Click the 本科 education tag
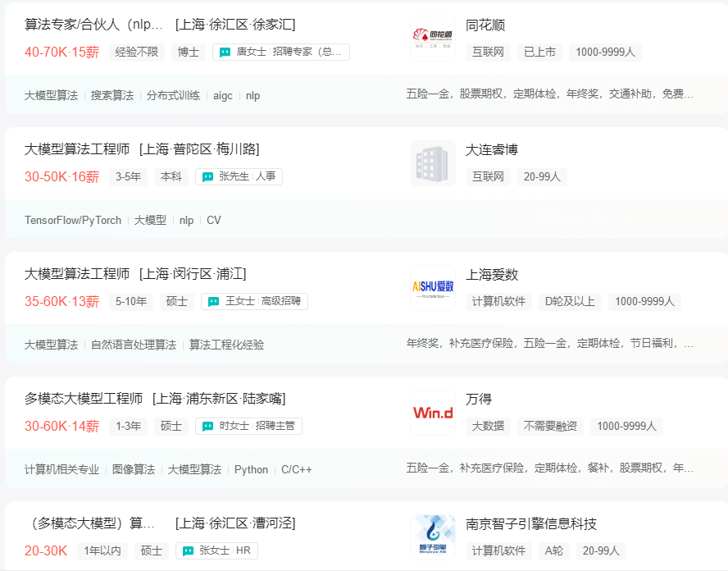 [171, 176]
